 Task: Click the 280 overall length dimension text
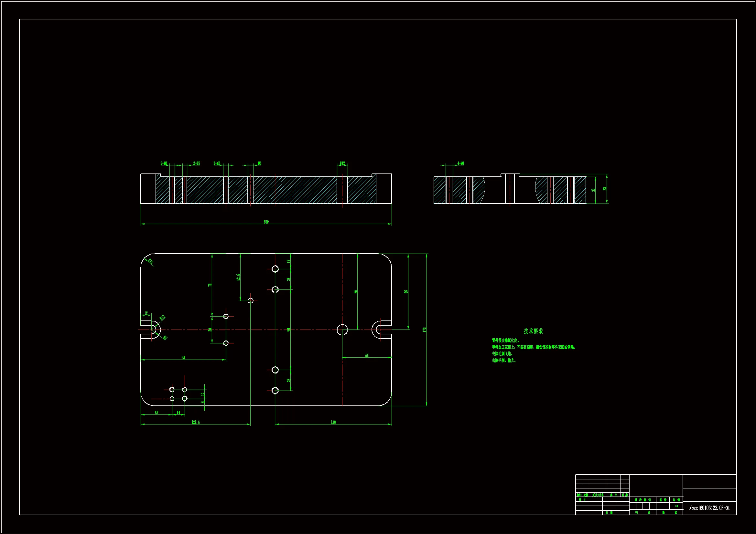(x=266, y=222)
